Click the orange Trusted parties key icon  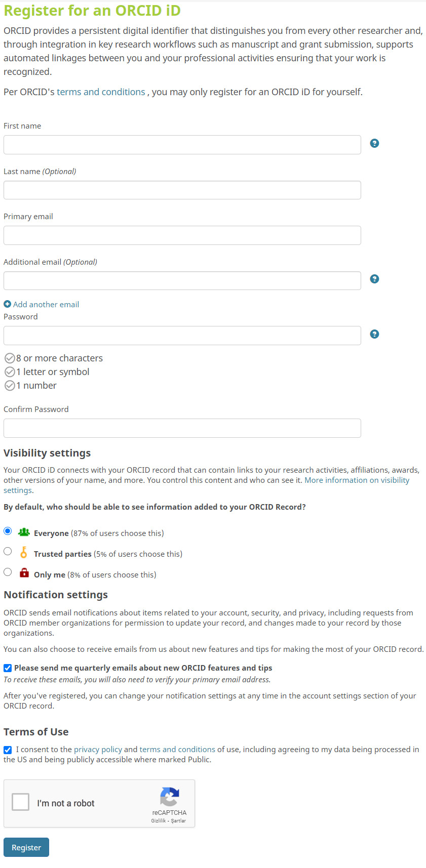coord(24,552)
